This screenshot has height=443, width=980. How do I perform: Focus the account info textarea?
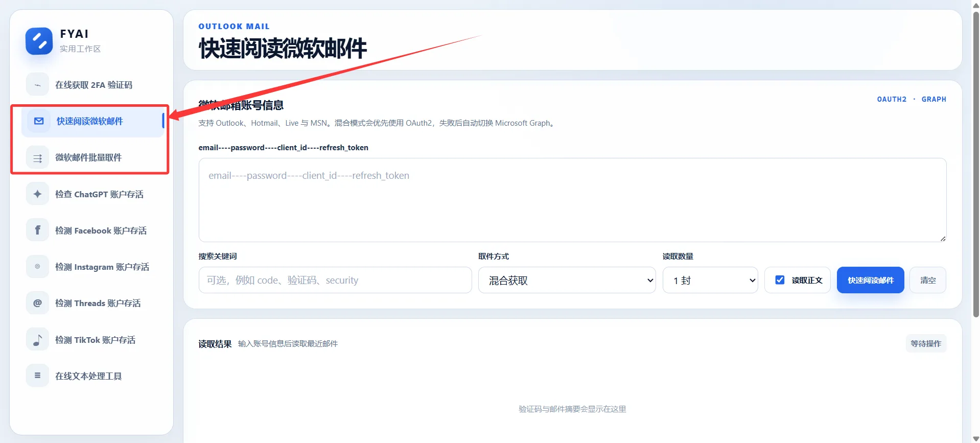click(572, 200)
